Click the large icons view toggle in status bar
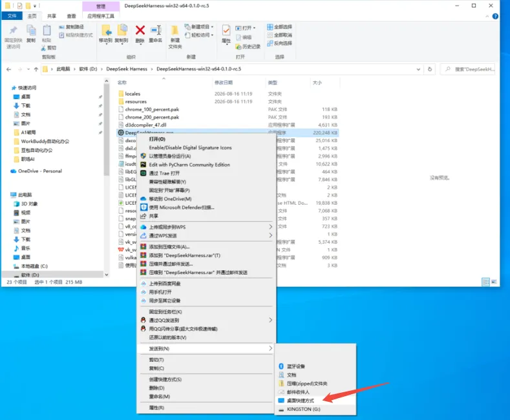 click(x=494, y=282)
